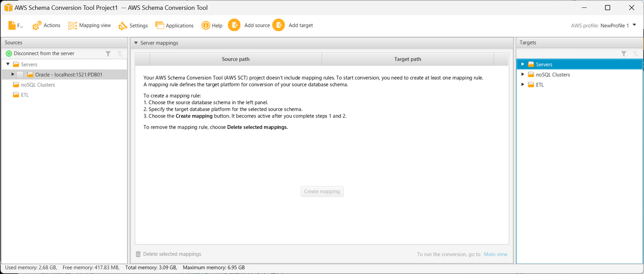Click the Target path column header
This screenshot has width=644, height=274.
(408, 59)
